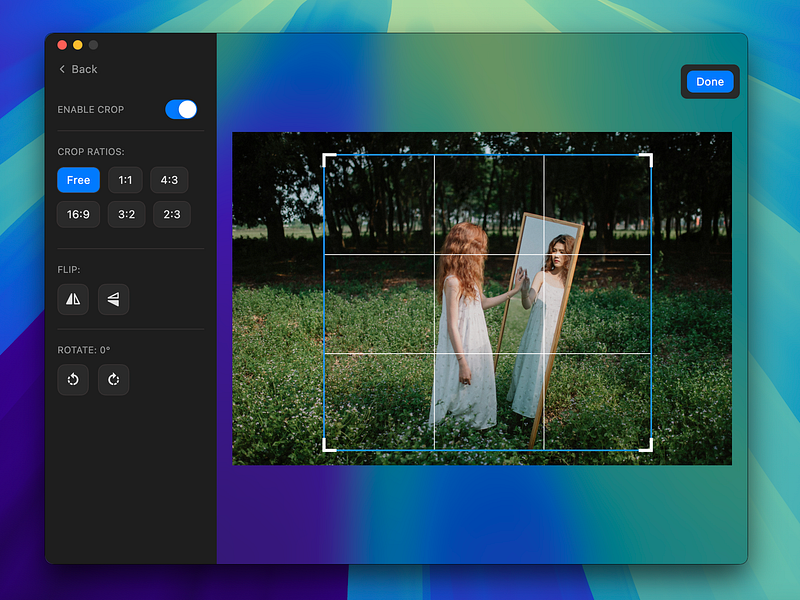Screen dimensions: 800x600
Task: Pick the 3:2 crop ratio
Action: coord(127,214)
